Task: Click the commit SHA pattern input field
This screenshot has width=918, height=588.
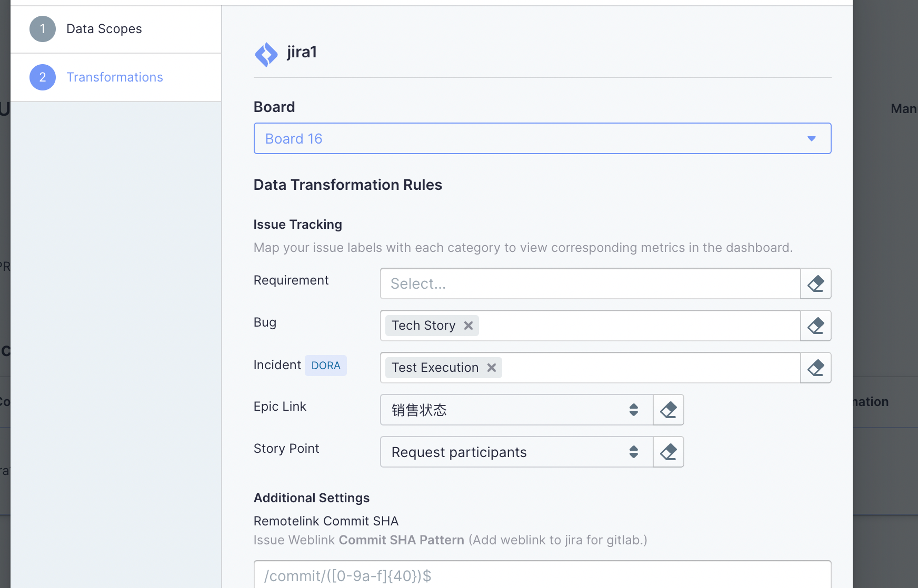Action: 543,575
